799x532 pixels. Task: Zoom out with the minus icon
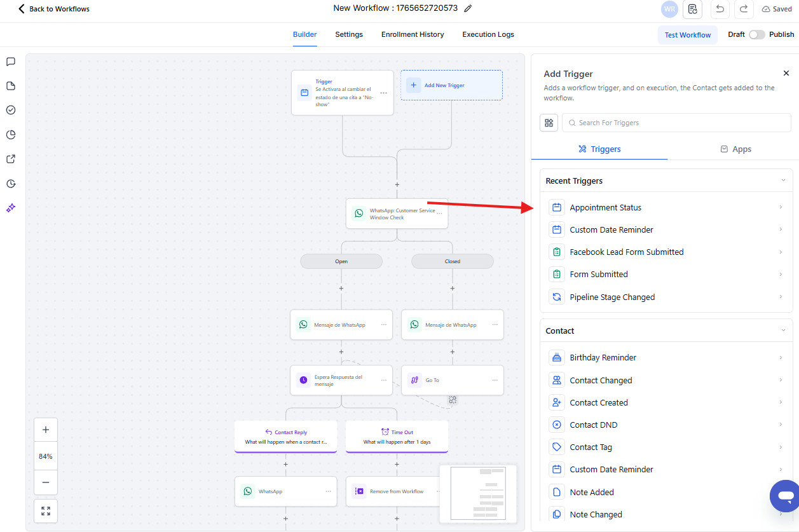tap(46, 482)
